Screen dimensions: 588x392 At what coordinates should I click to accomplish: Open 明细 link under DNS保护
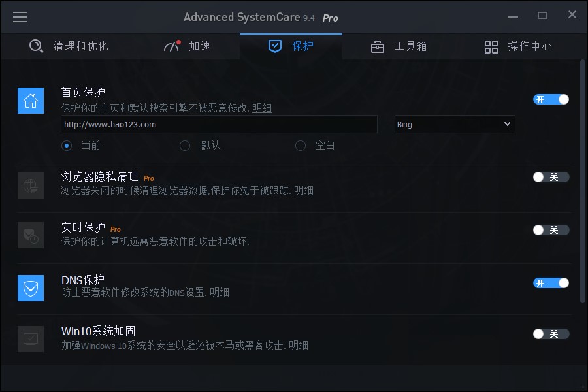pos(220,292)
